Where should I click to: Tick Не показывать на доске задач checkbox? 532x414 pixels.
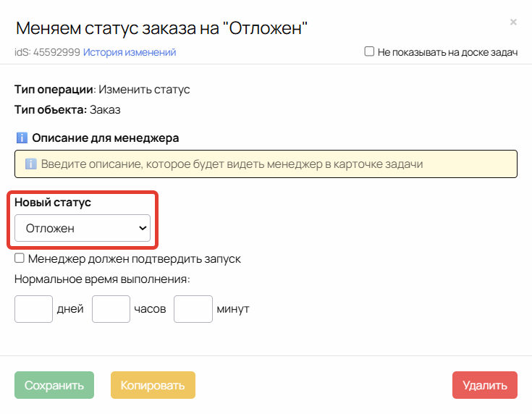369,51
